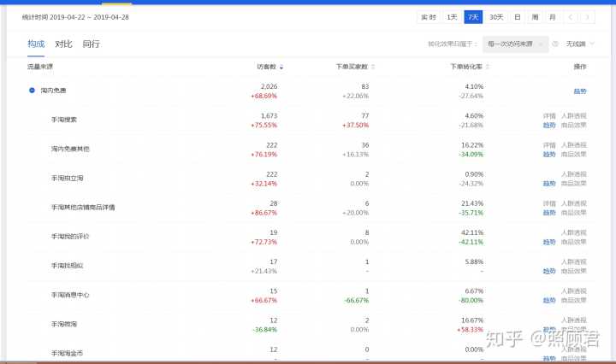Select 实时 time range

tap(429, 17)
